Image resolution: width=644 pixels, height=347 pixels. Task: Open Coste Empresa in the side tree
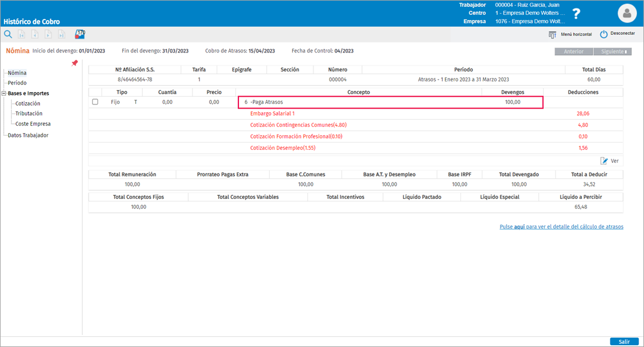click(33, 123)
